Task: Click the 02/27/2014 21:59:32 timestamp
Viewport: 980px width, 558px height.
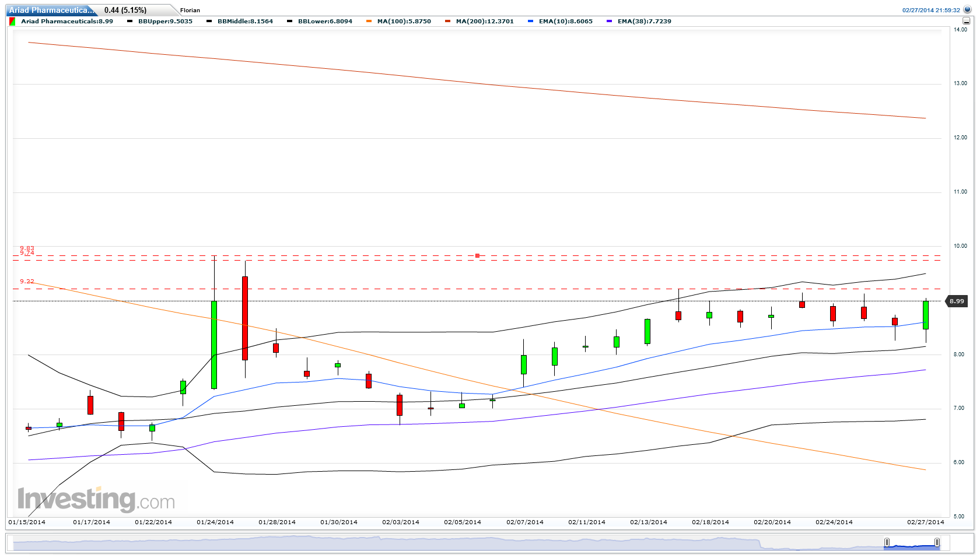Action: click(931, 10)
